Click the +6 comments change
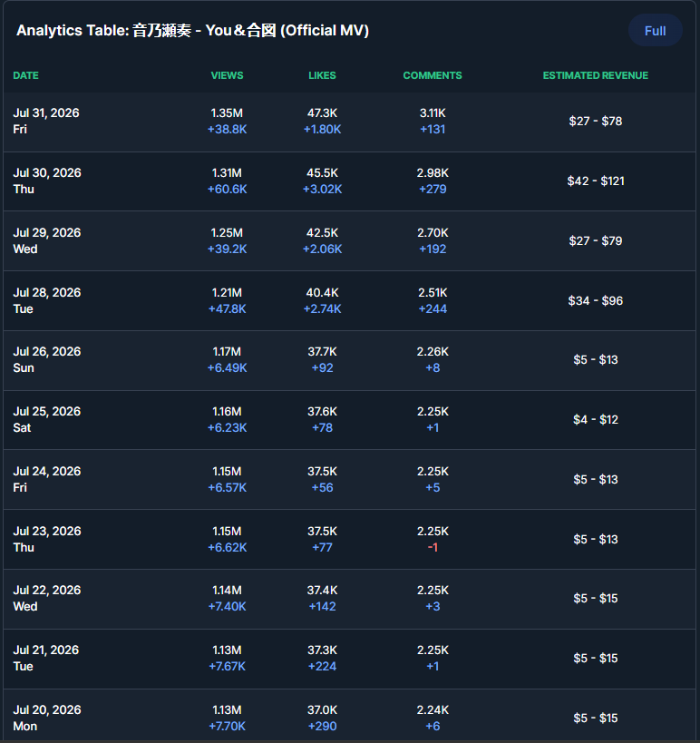 point(433,726)
